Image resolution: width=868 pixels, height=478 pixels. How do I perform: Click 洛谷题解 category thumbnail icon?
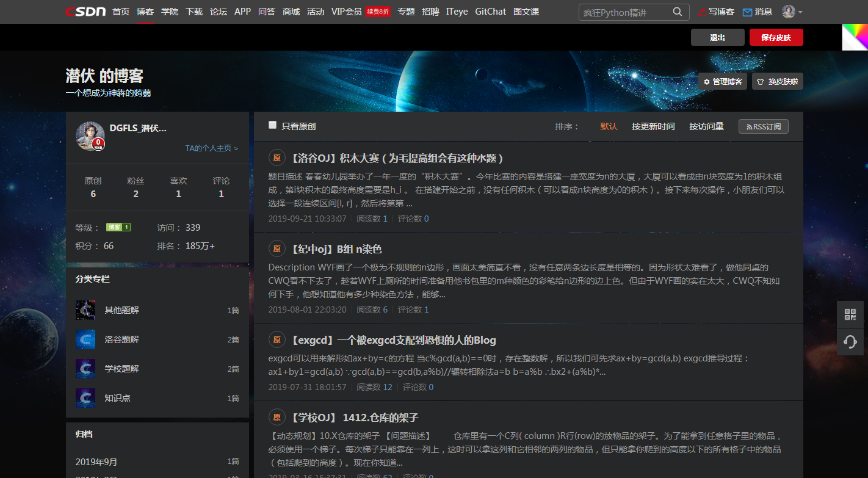coord(85,339)
